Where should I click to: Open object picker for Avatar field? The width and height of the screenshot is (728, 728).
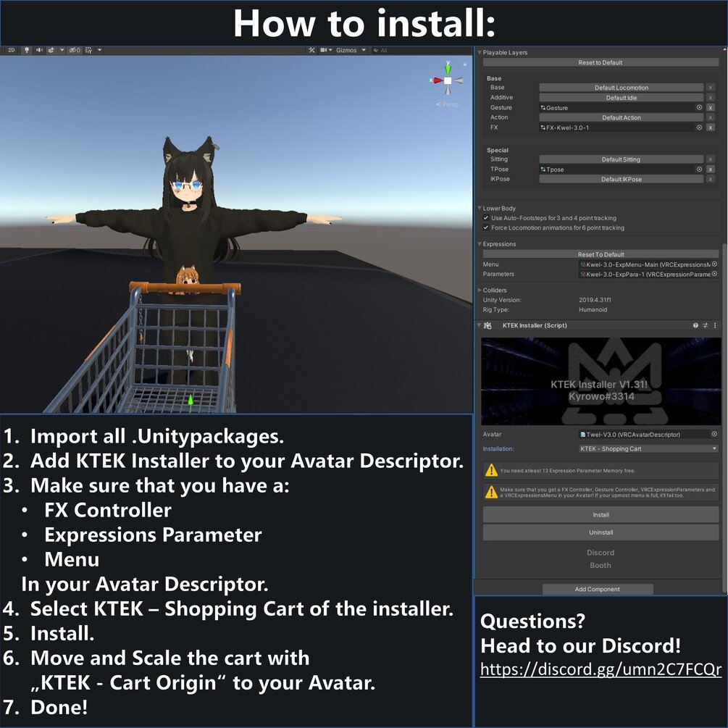[714, 434]
